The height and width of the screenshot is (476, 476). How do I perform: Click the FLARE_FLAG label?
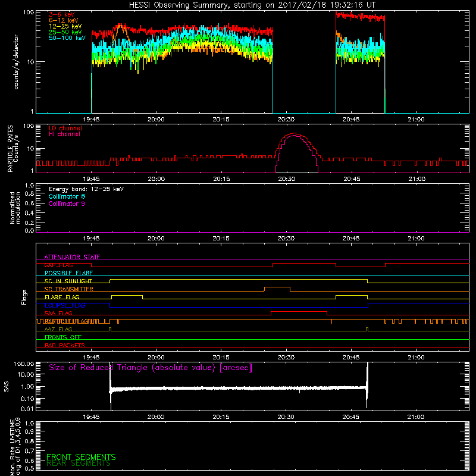coord(62,297)
